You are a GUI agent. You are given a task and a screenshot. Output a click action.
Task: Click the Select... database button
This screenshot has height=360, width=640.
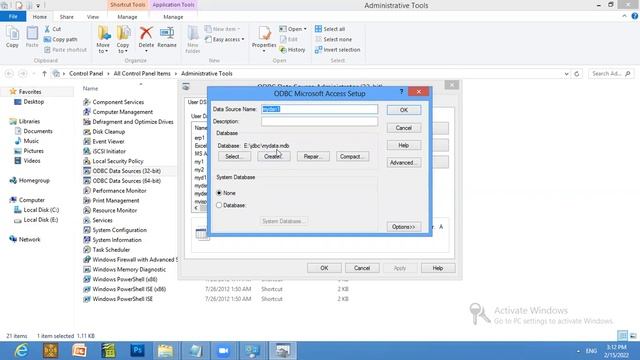(x=234, y=156)
